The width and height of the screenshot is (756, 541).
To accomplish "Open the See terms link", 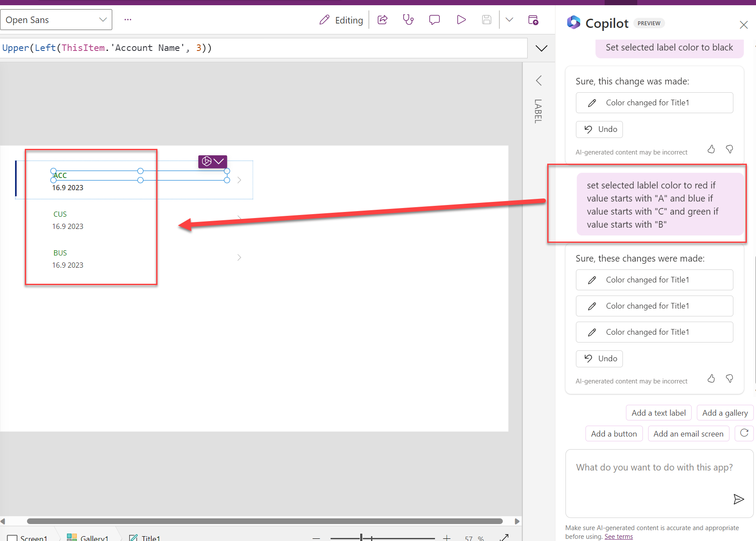I will pyautogui.click(x=619, y=537).
